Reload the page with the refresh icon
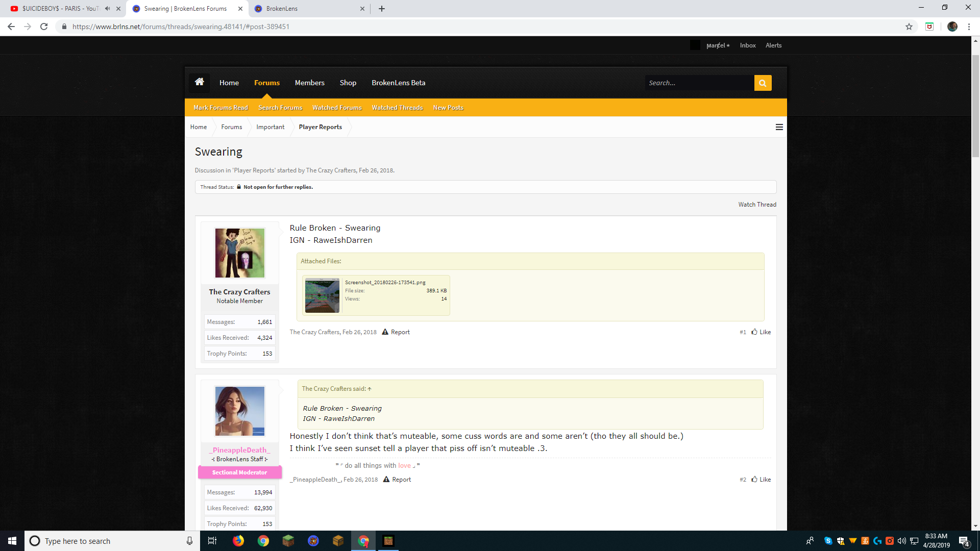 [44, 27]
